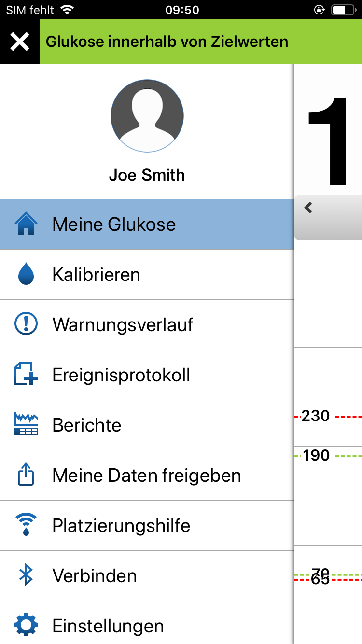Tap the Joe Smith user name
The image size is (362, 644).
(x=147, y=175)
